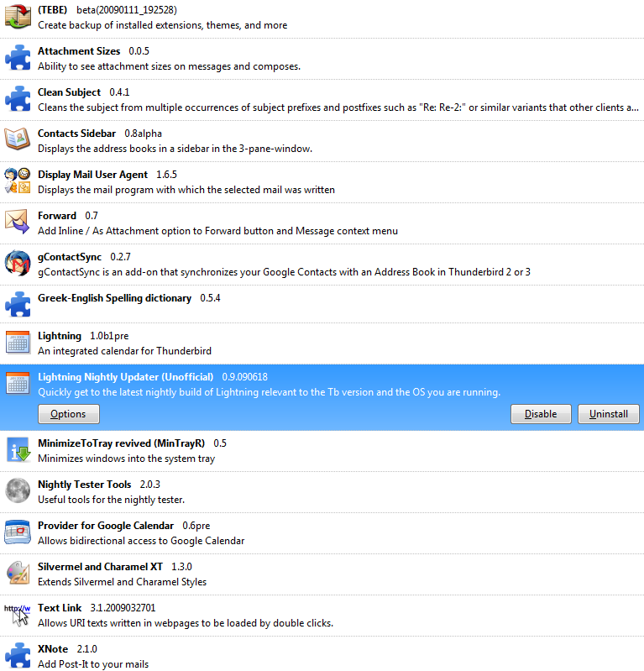Click 'Displays the mail program' description
The height and width of the screenshot is (671, 644).
point(186,190)
